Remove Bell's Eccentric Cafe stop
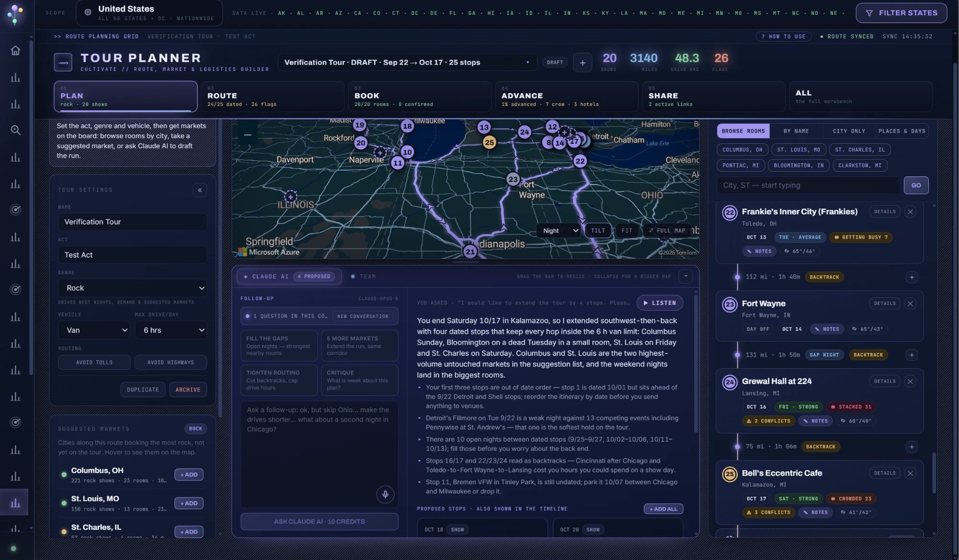The width and height of the screenshot is (959, 560). [911, 473]
